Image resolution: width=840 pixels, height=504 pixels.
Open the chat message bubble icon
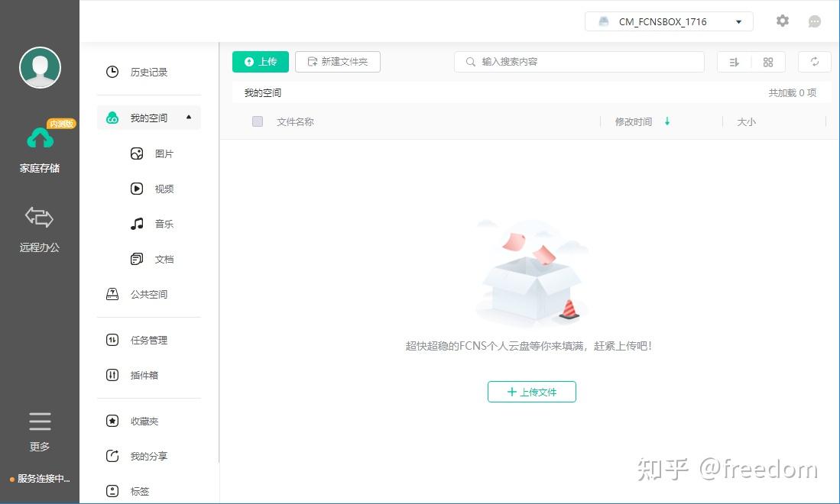tap(814, 21)
